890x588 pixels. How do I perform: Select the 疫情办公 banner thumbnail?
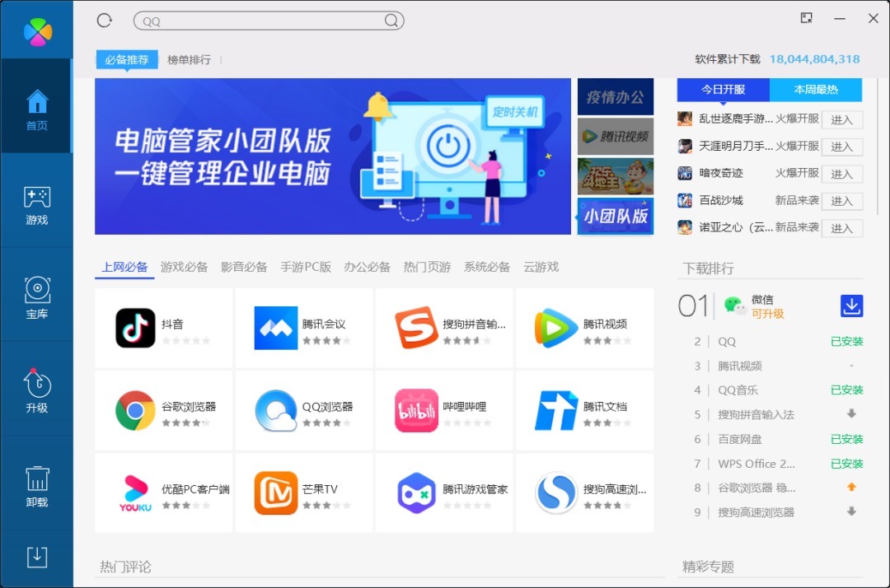615,97
